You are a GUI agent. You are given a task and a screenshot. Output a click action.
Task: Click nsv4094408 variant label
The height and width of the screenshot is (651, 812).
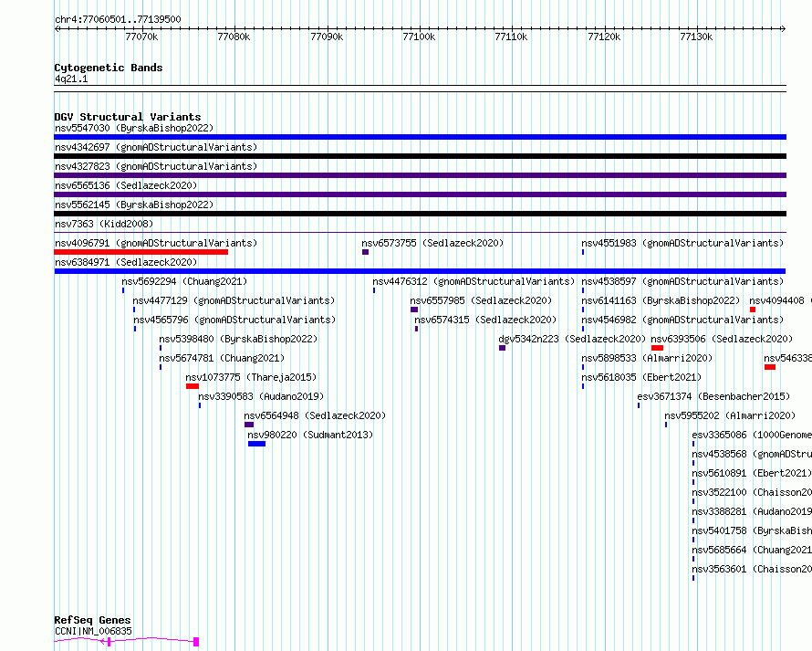click(x=780, y=300)
